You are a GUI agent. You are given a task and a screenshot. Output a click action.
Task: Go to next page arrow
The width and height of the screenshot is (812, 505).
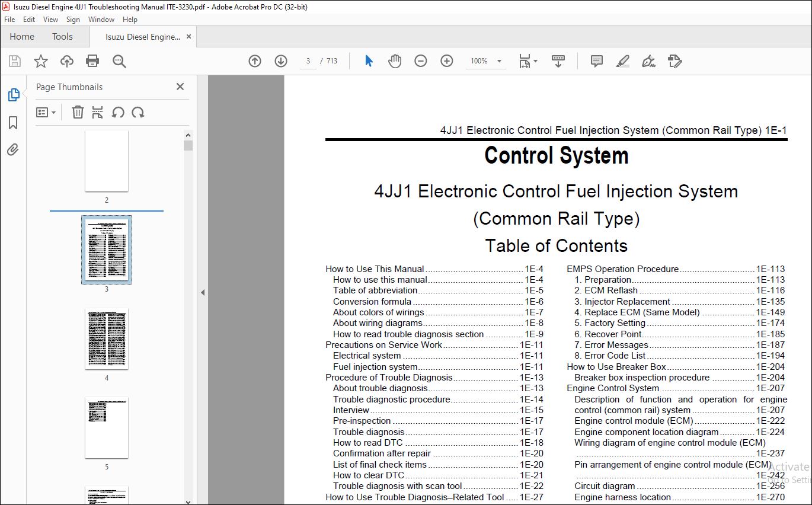coord(281,61)
